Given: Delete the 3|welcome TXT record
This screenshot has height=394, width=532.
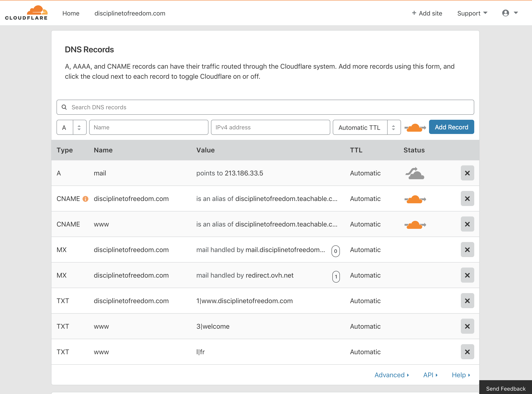Looking at the screenshot, I should coord(467,326).
